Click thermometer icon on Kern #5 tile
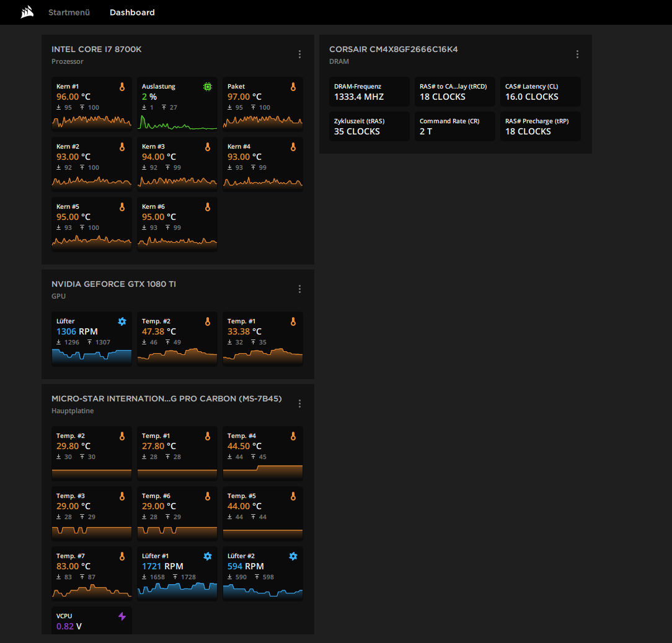The width and height of the screenshot is (672, 643). pyautogui.click(x=122, y=207)
